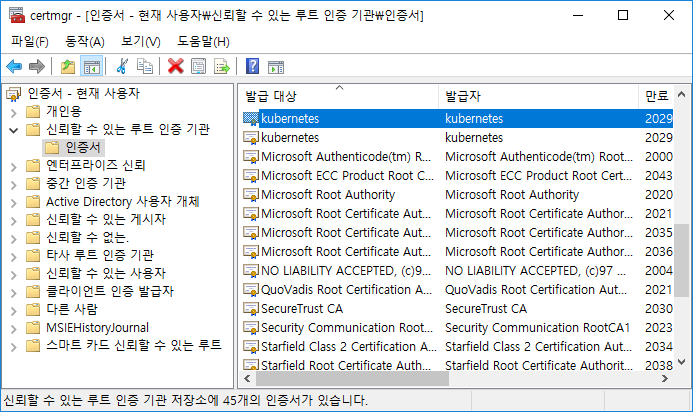The width and height of the screenshot is (693, 412).
Task: Expand the 타사 루트 인증 기관 node
Action: [x=14, y=257]
